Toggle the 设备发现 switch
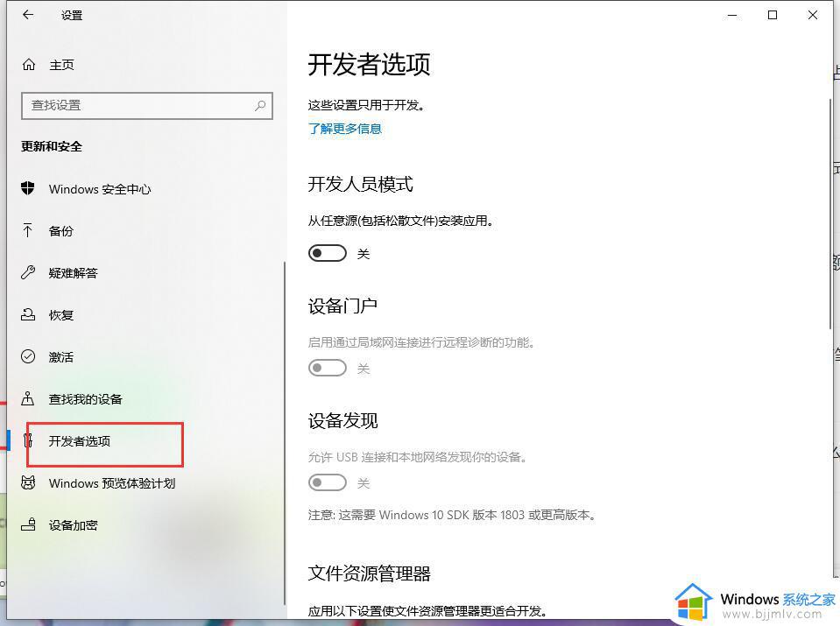Screen dimensions: 840x626 pyautogui.click(x=328, y=482)
